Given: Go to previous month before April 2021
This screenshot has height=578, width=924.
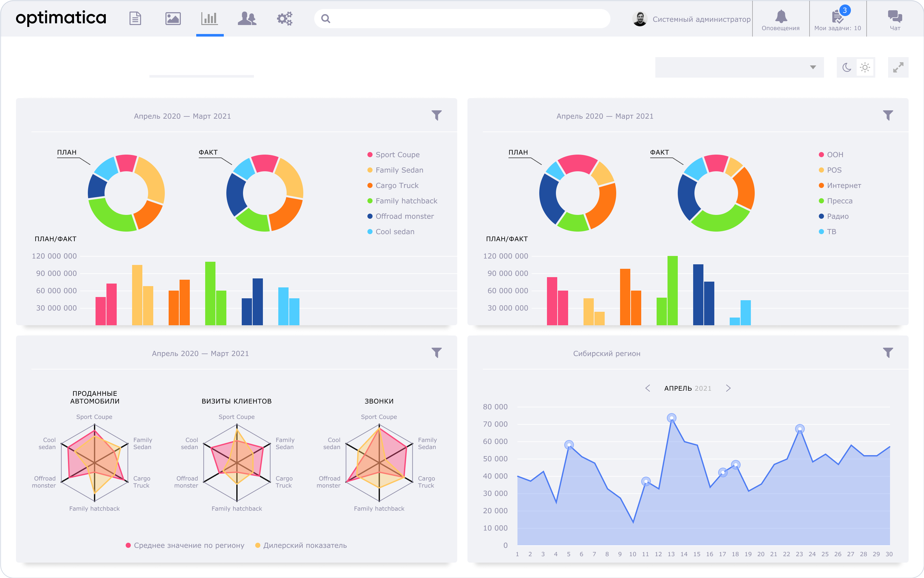Looking at the screenshot, I should tap(648, 388).
